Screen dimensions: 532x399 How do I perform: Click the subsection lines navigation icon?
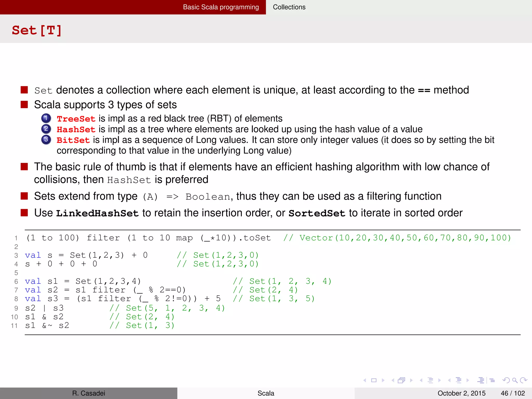(430, 380)
